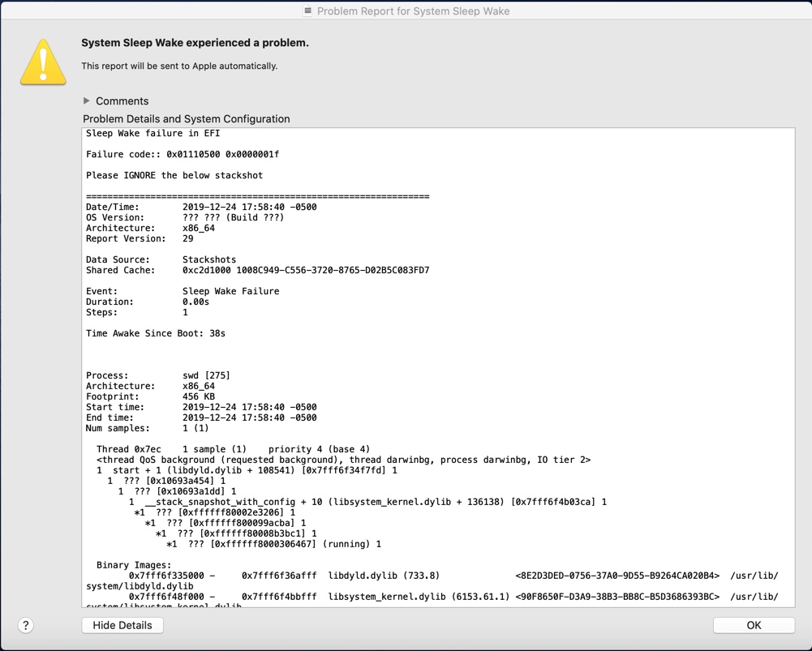Click 'Please IGNORE the below stackshot' line

point(174,175)
